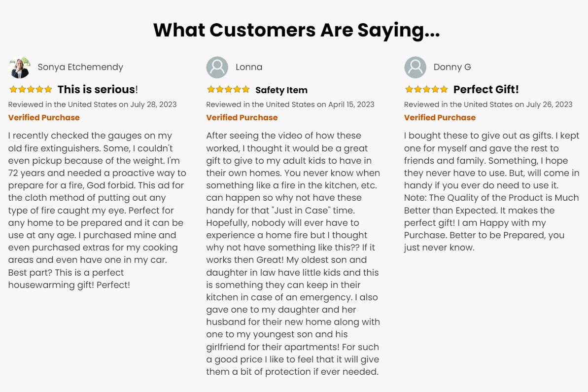Click Verified Purchase under Lonna's review
The width and height of the screenshot is (588, 392).
click(242, 117)
